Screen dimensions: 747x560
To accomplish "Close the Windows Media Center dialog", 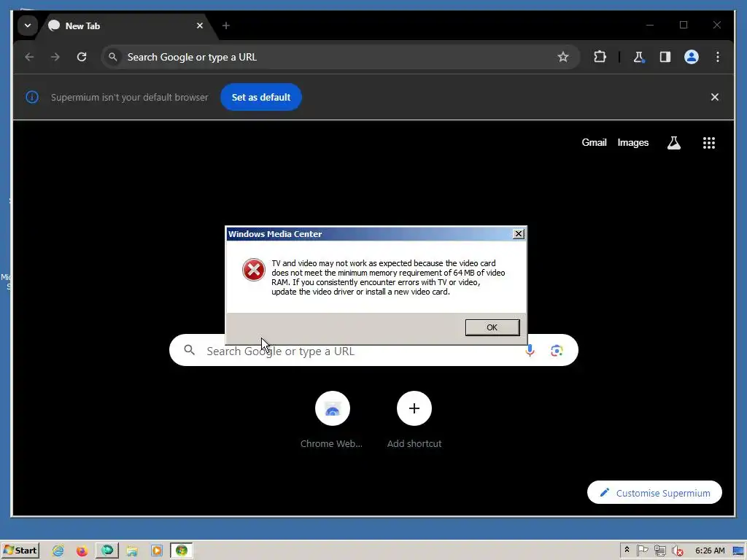I will pos(519,234).
